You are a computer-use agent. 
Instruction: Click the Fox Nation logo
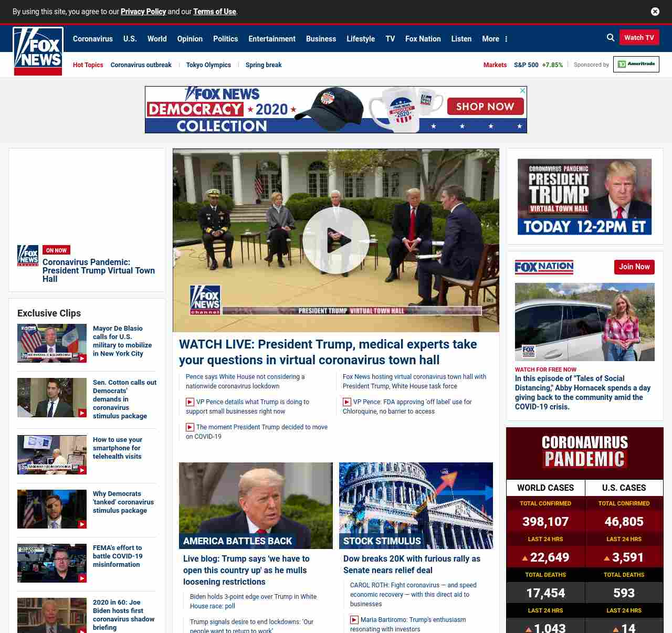pyautogui.click(x=544, y=267)
